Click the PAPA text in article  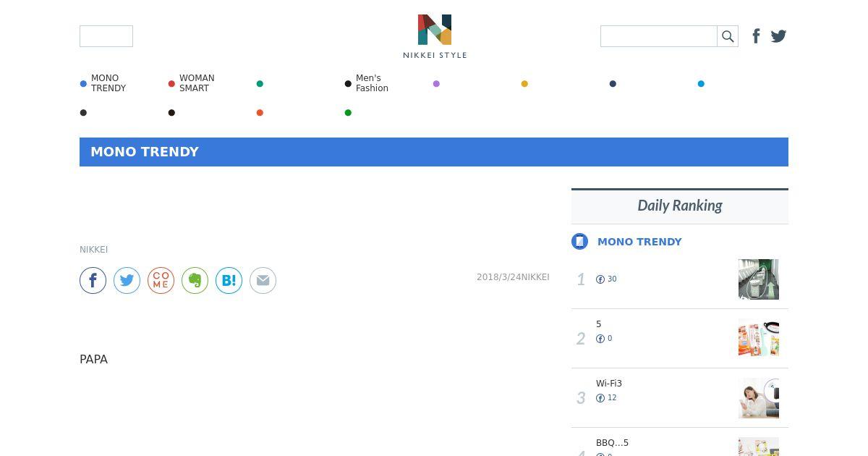[94, 359]
